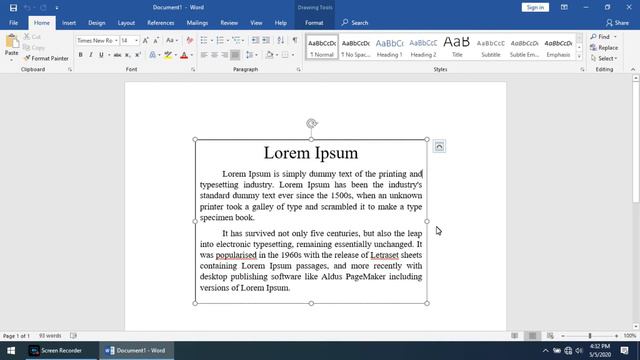Open ribbon display options icon
Image resolution: width=640 pixels, height=360 pixels.
pos(564,7)
